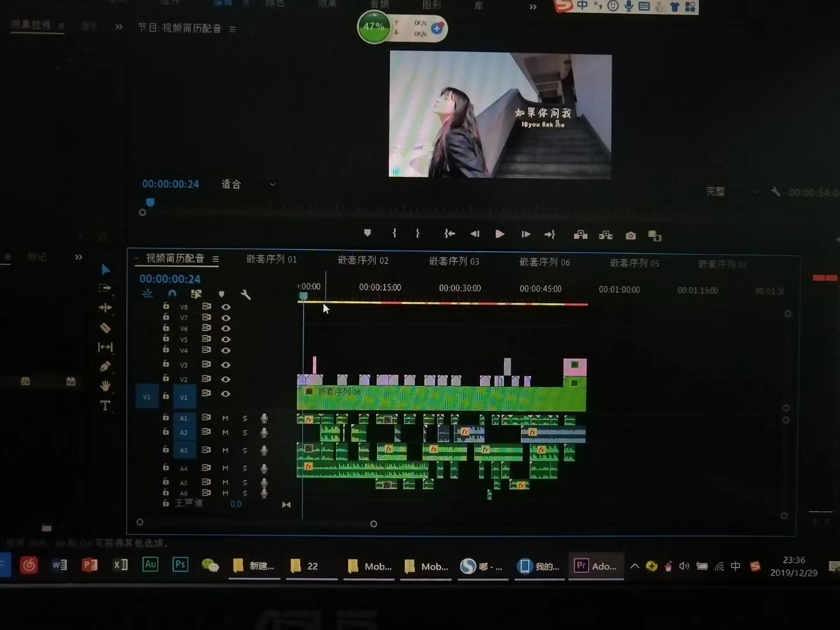Open the 视频简历配音 timeline panel menu
The width and height of the screenshot is (840, 630).
pyautogui.click(x=216, y=259)
